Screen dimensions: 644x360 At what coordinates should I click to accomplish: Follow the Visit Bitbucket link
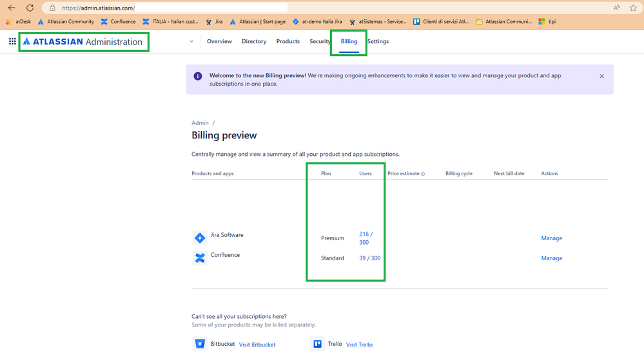tap(257, 345)
